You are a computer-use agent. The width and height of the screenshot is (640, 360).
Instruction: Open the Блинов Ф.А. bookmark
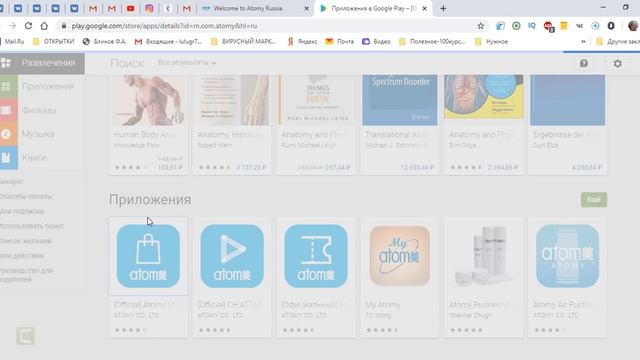[x=104, y=42]
